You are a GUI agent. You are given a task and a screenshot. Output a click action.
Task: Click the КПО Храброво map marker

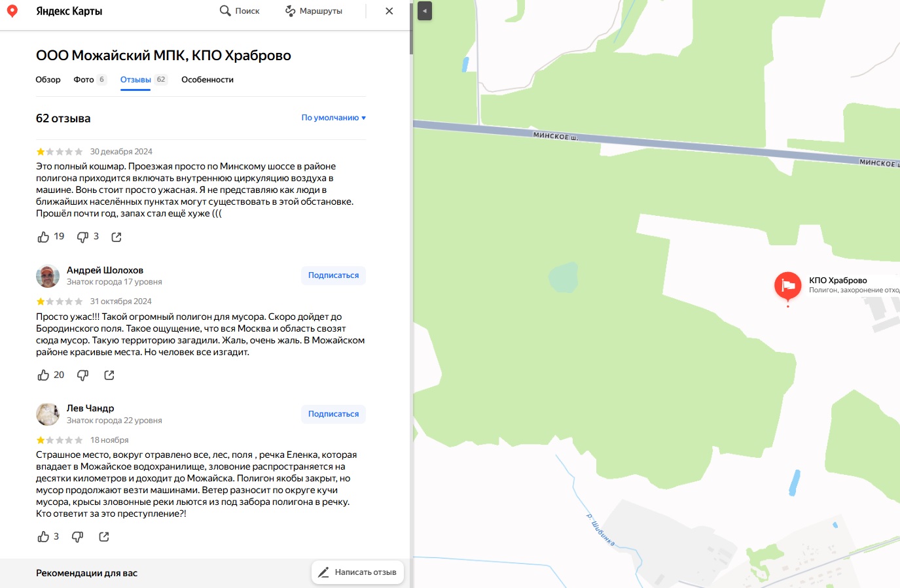tap(787, 286)
